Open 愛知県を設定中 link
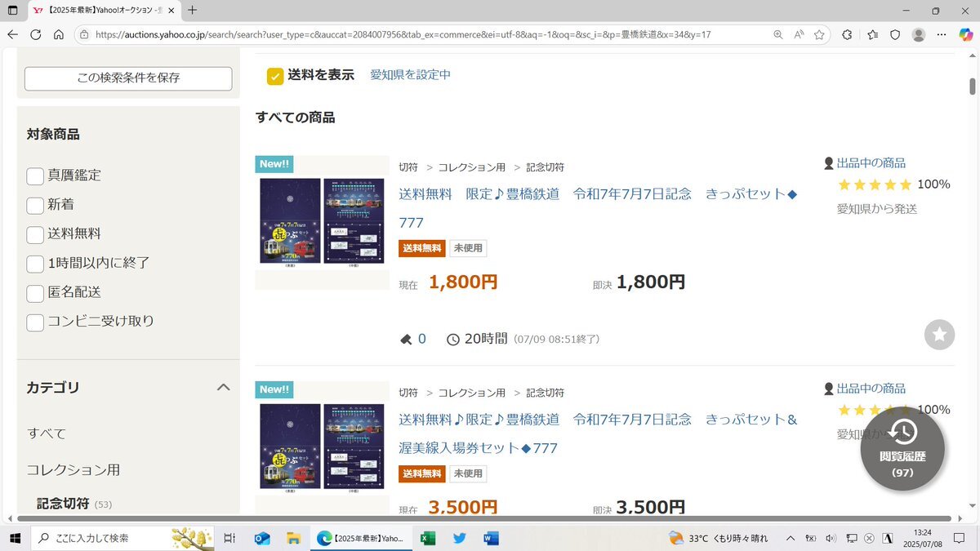Screen dimensions: 980x551 tap(410, 74)
